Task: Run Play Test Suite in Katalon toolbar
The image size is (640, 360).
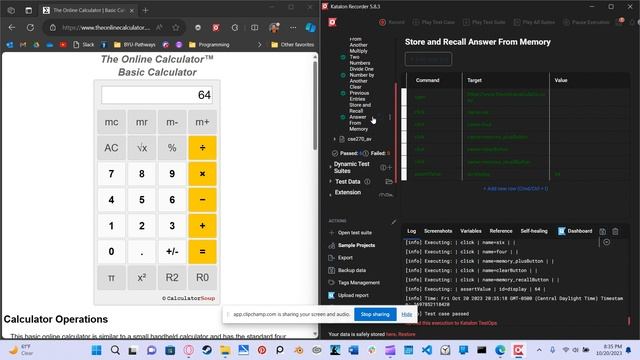Action: point(484,22)
